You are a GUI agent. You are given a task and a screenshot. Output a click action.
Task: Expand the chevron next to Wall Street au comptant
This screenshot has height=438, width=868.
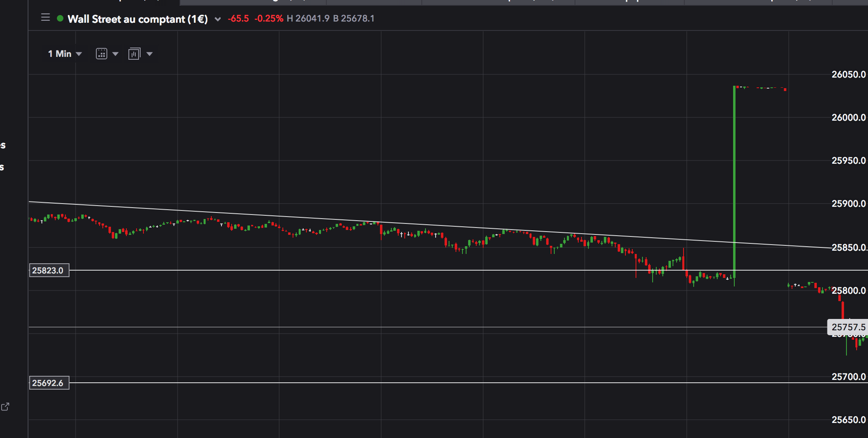(x=218, y=19)
